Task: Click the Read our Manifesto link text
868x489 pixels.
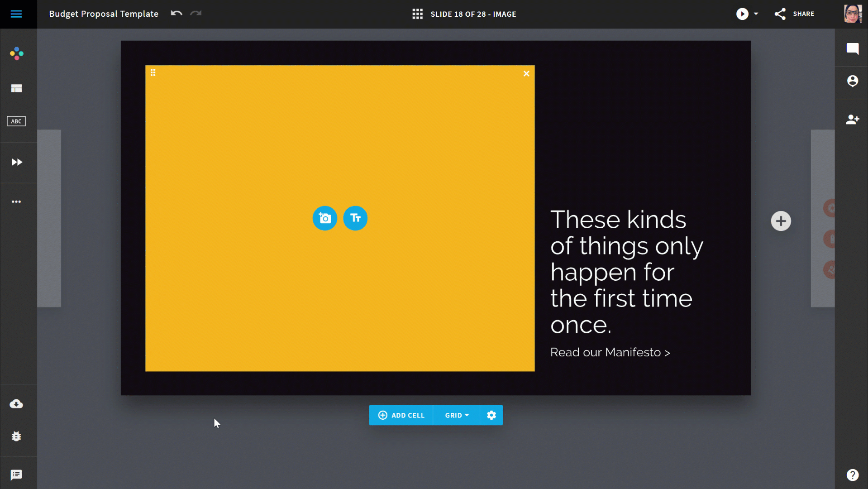Action: (x=610, y=352)
